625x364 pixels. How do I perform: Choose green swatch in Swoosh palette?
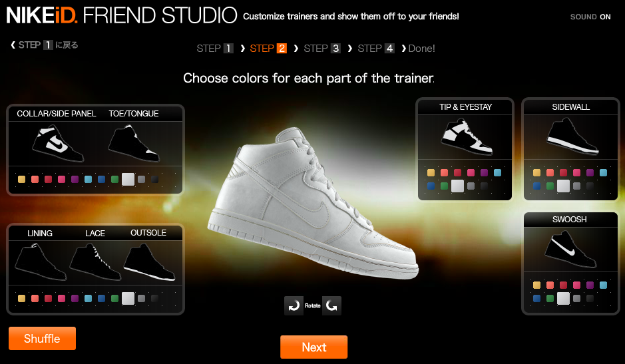pyautogui.click(x=550, y=298)
